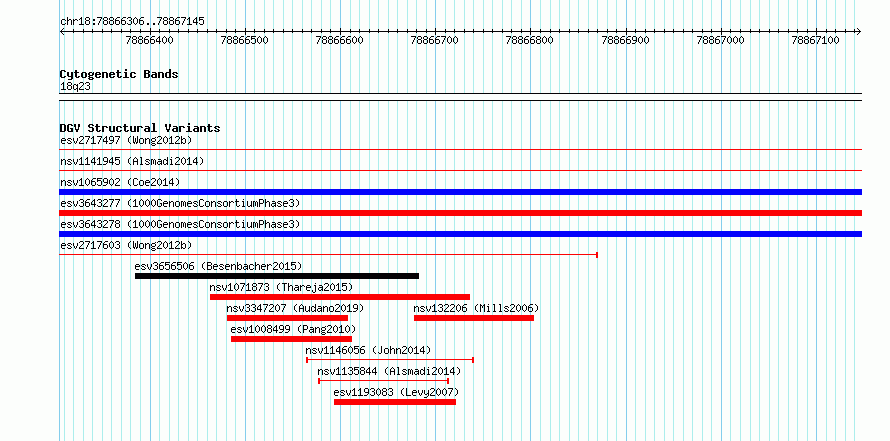The height and width of the screenshot is (441, 890).
Task: Open esv3643277 (1000GenomesConsortiumPhase3) label
Action: click(x=180, y=203)
